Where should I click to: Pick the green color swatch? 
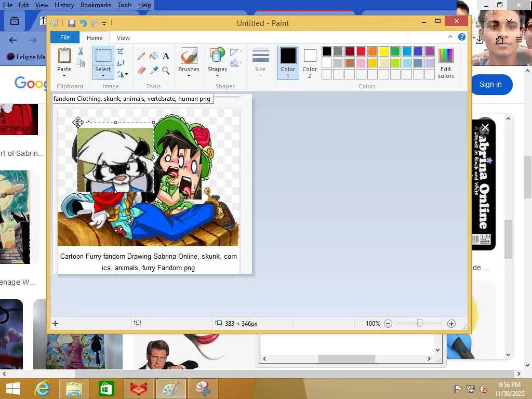395,51
